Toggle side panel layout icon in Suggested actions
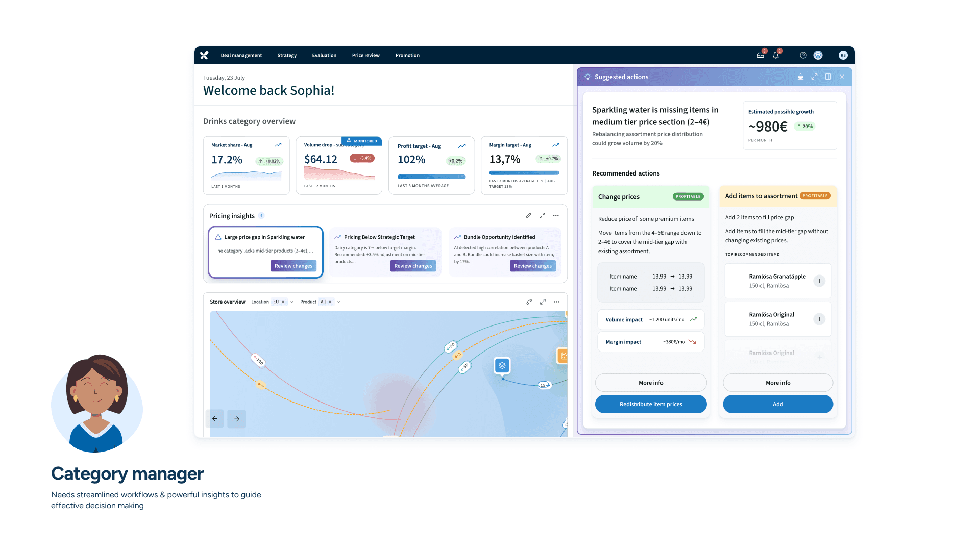980x551 pixels. coord(828,77)
